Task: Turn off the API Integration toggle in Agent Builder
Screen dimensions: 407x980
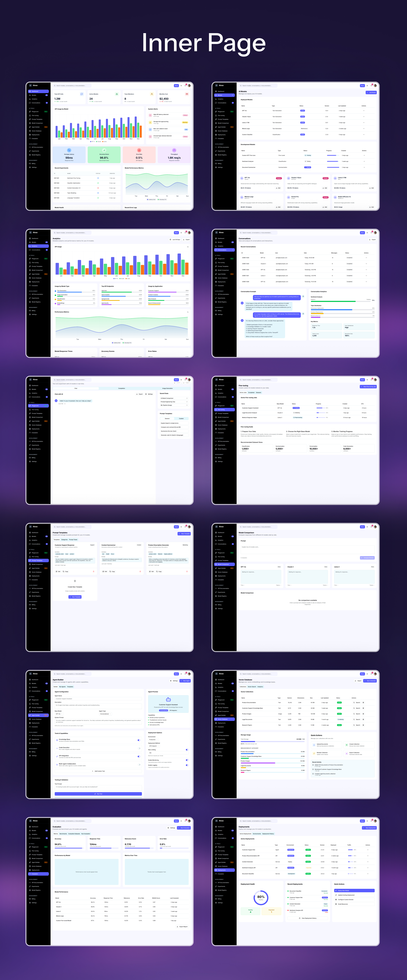Action: pyautogui.click(x=139, y=756)
